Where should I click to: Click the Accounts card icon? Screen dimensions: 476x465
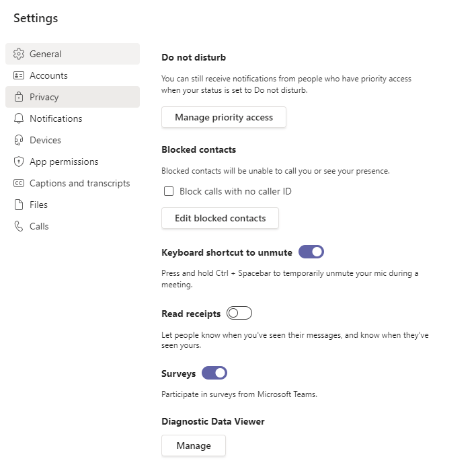(x=19, y=75)
